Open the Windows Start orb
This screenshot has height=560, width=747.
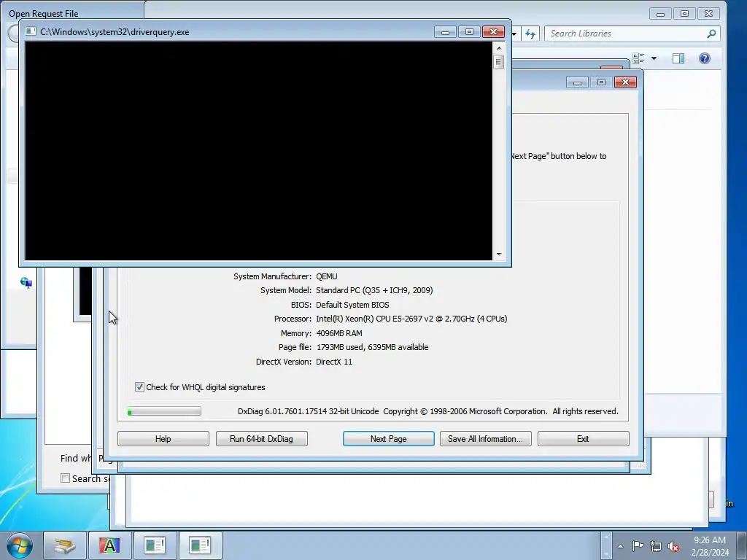pos(20,545)
